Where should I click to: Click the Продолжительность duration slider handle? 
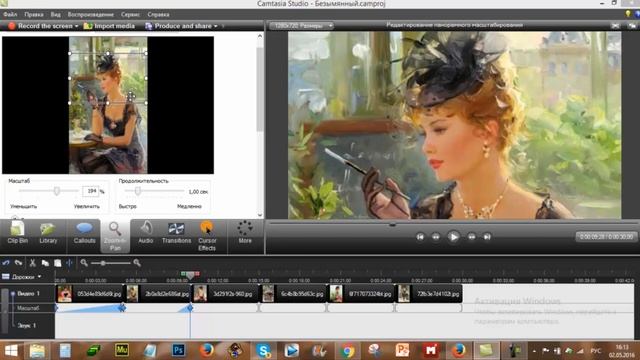(x=138, y=191)
